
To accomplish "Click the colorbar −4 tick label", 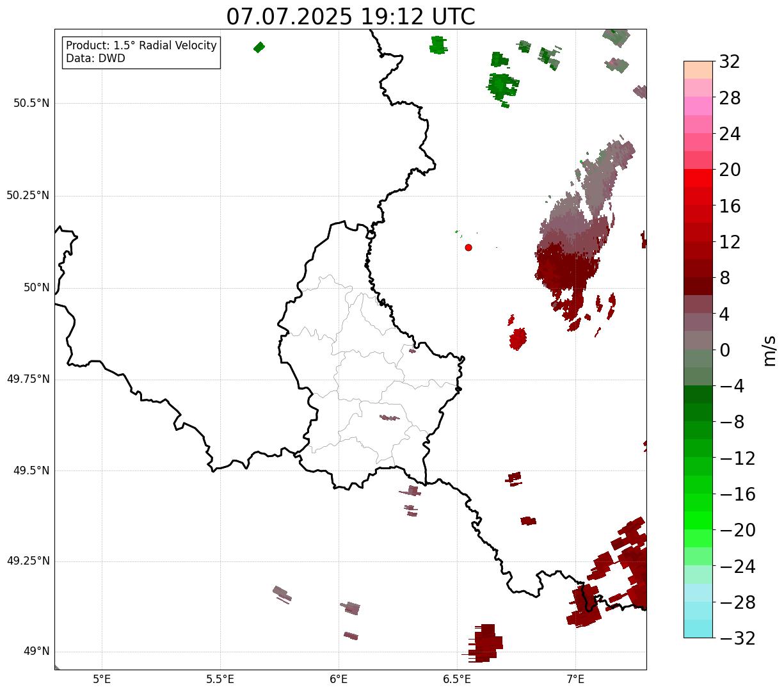I will [732, 387].
